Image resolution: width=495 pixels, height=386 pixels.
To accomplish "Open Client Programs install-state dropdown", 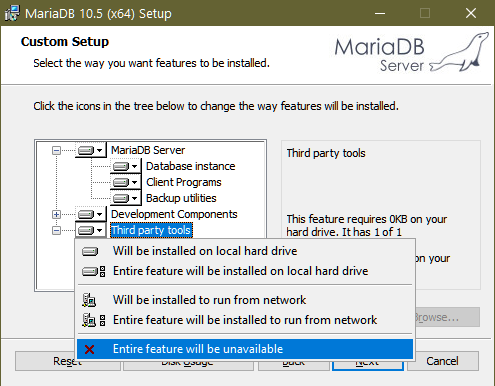I will click(126, 182).
